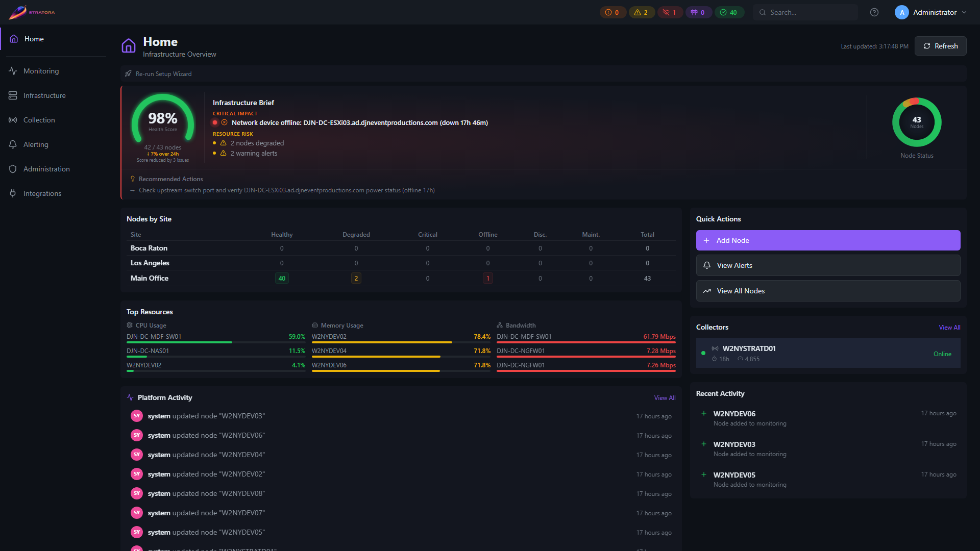Select the Boca Raton site row
This screenshot has height=551, width=980.
401,248
